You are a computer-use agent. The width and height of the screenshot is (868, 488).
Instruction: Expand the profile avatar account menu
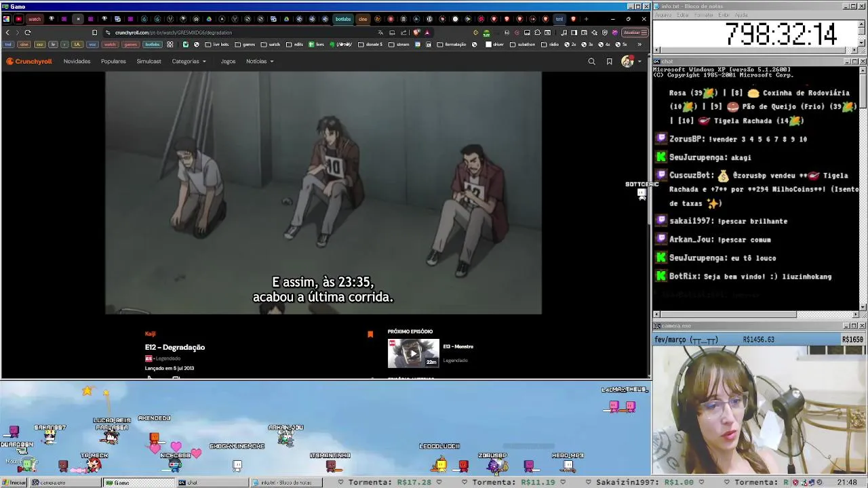(631, 62)
